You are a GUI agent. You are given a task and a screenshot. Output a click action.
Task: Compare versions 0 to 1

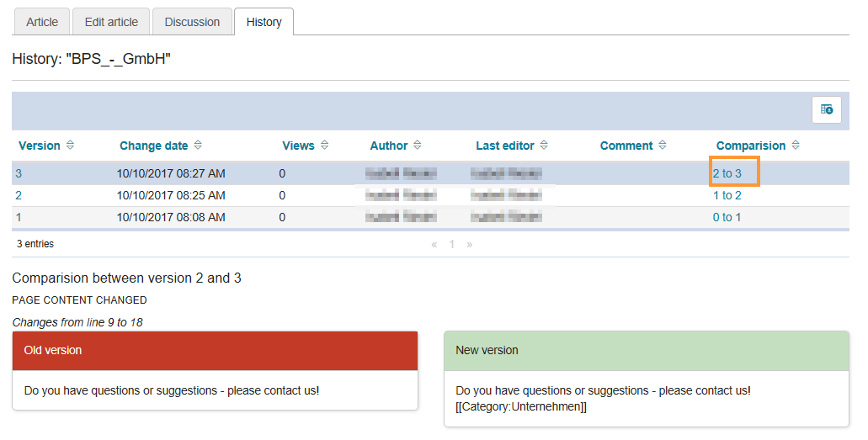pos(727,217)
